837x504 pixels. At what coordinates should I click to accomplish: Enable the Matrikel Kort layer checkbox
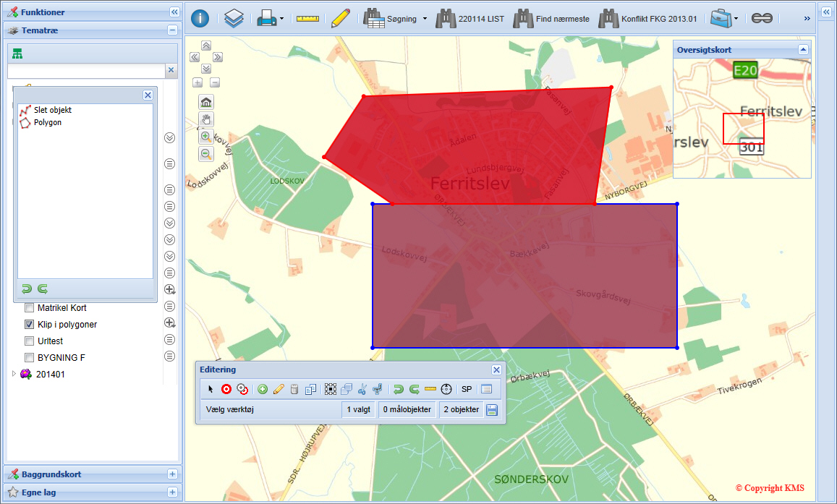click(x=30, y=308)
